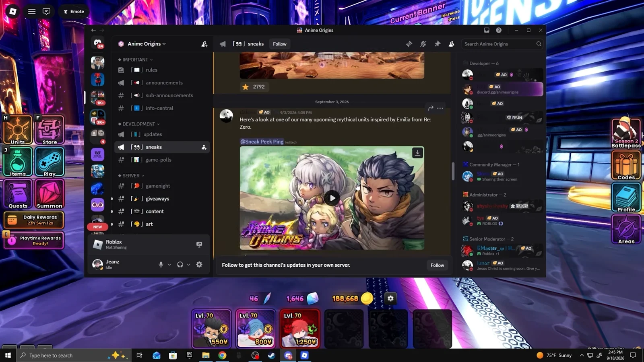The width and height of the screenshot is (644, 362).
Task: Click the Roblox stream screen icon
Action: pos(199,244)
